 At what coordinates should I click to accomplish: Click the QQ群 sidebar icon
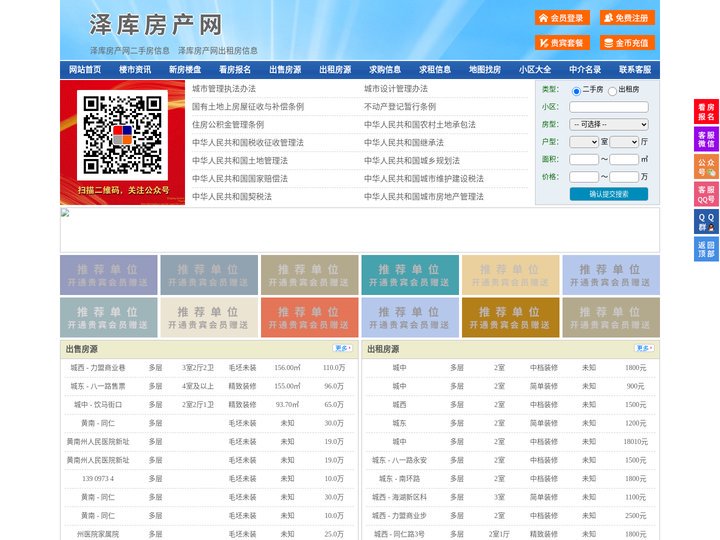point(706,222)
